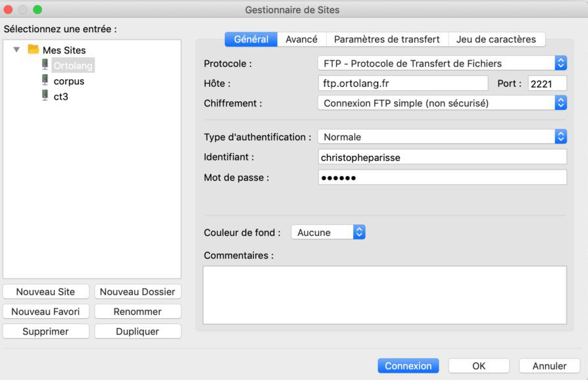Click the Nouveau Dossier button
588x380 pixels.
click(137, 291)
